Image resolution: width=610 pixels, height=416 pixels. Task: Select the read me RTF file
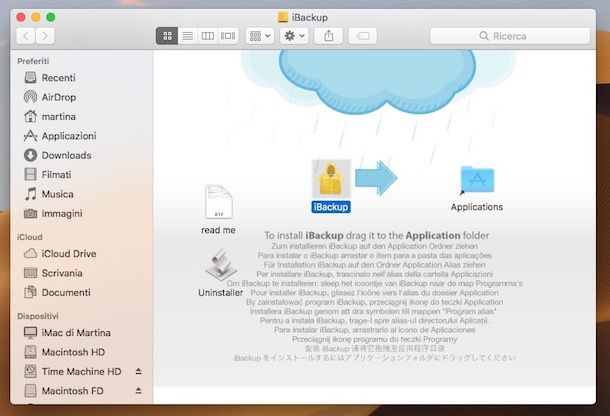tap(219, 202)
